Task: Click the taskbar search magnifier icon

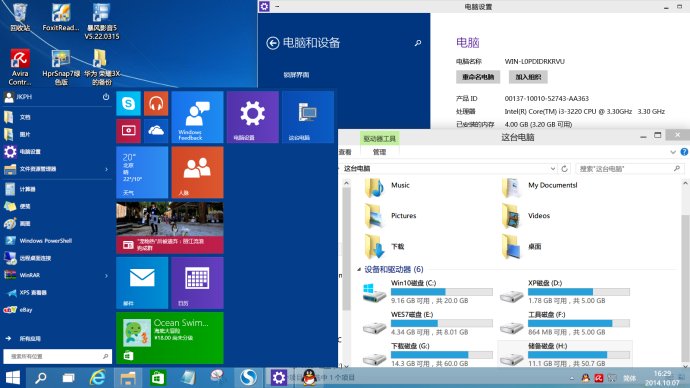Action: (40, 377)
